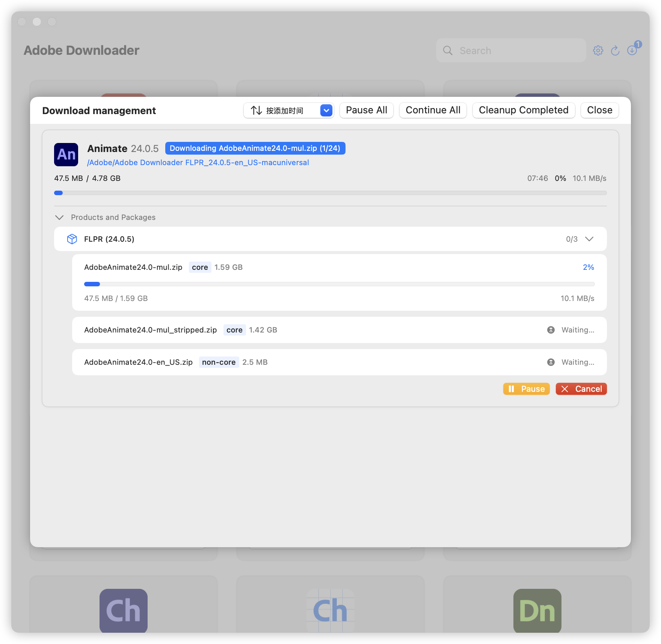Collapse the Products and Packages section
Screen dimensions: 661x644
pyautogui.click(x=59, y=217)
